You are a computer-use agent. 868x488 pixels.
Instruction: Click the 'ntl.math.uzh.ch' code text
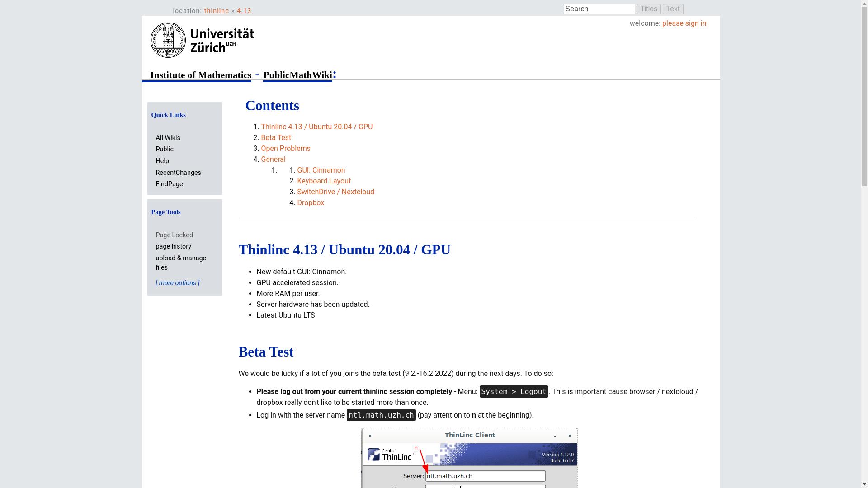tap(381, 415)
